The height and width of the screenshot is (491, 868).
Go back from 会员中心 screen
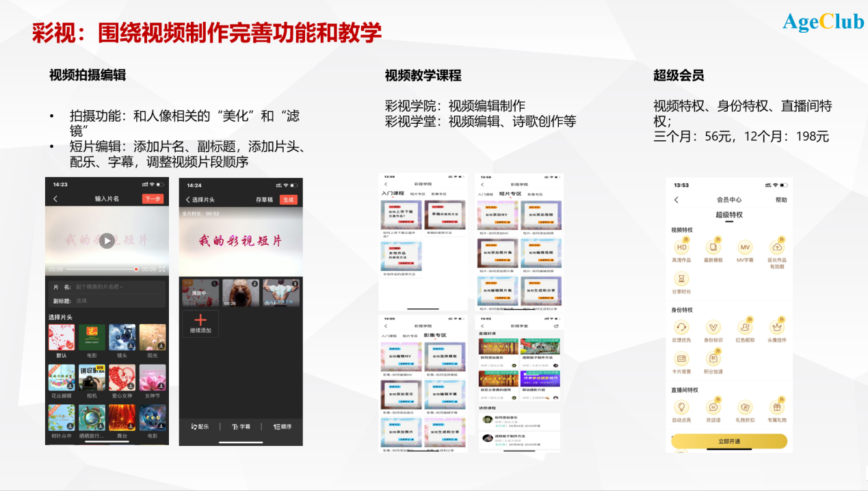676,200
